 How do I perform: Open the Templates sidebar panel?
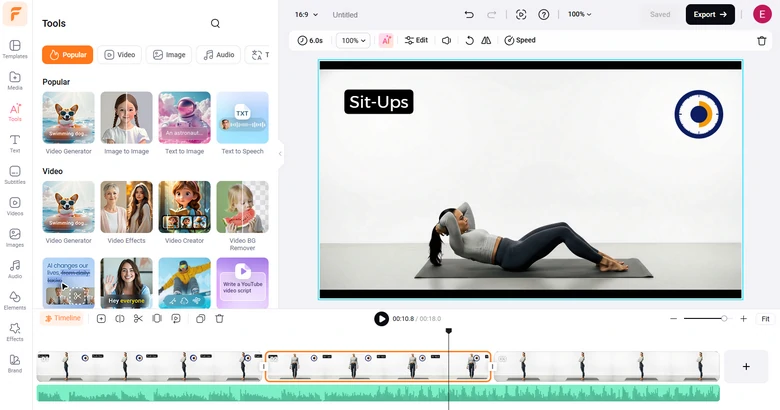point(15,49)
